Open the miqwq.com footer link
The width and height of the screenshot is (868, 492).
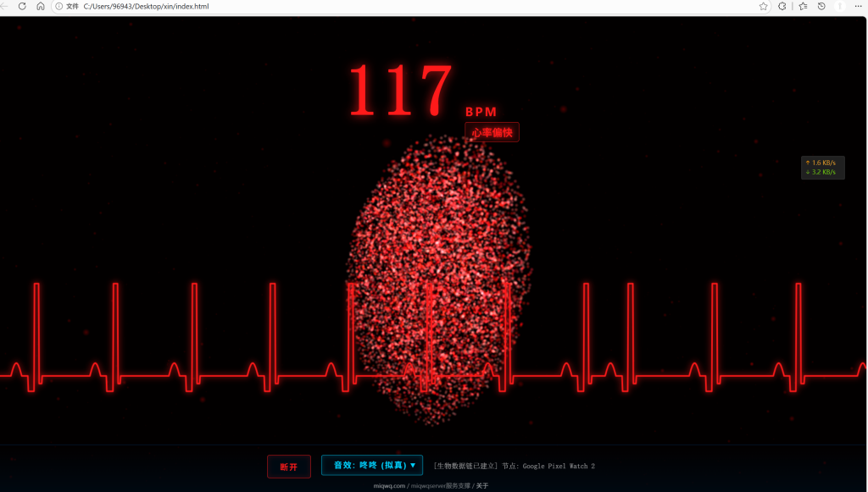389,486
